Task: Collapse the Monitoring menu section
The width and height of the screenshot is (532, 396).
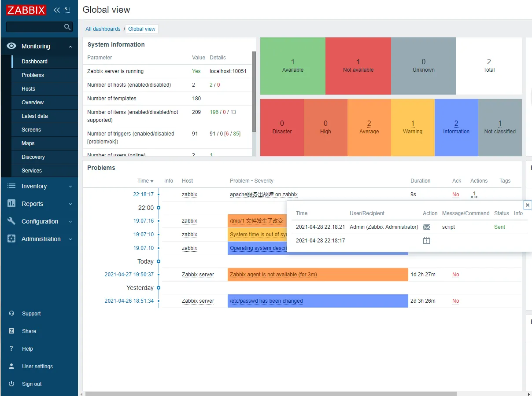Action: [x=70, y=47]
